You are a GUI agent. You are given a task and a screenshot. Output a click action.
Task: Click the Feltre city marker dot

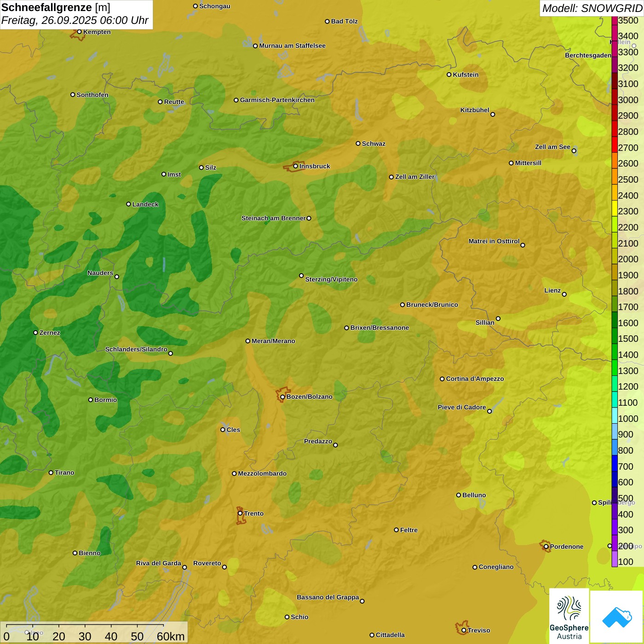pos(396,530)
